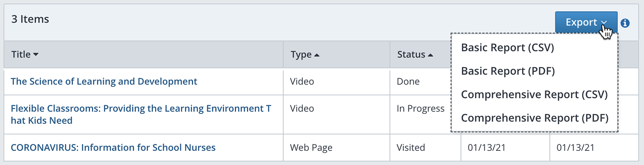Sort by the Type column header
This screenshot has height=165, width=644.
305,55
